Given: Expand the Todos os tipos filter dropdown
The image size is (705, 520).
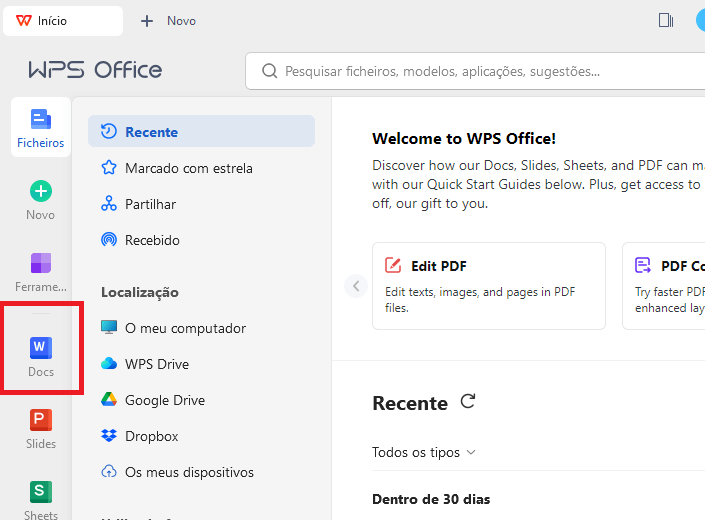Looking at the screenshot, I should [424, 452].
